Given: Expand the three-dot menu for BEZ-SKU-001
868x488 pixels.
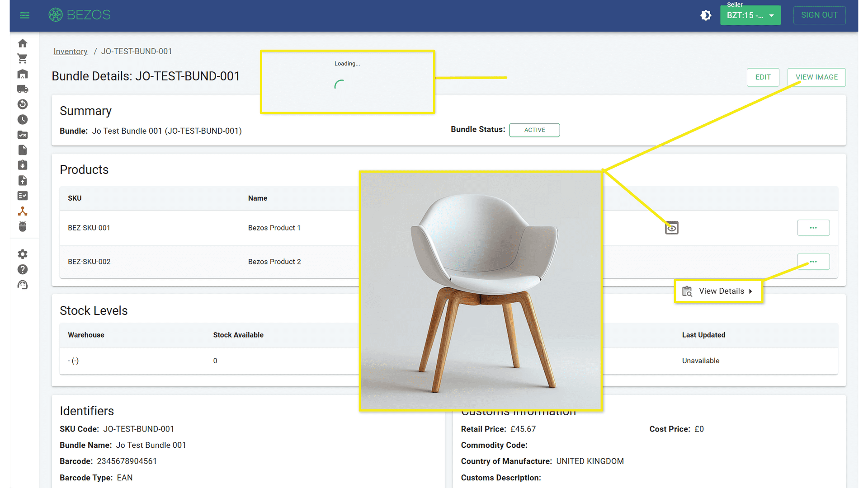Looking at the screenshot, I should pos(813,227).
